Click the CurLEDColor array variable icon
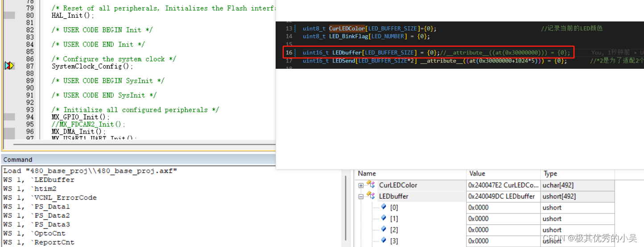 pyautogui.click(x=371, y=184)
